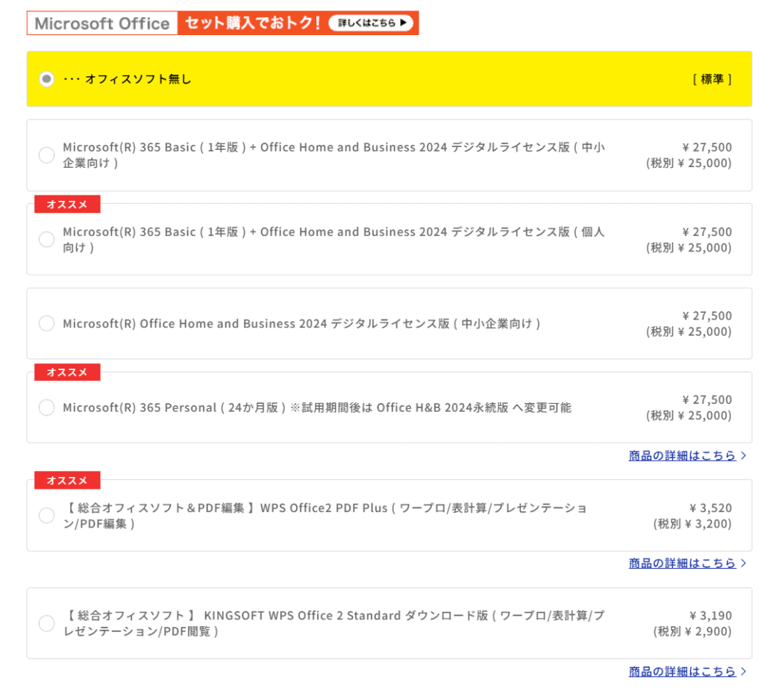Open 商品の詳細はこちら link below WPS Office2 PDF Plus
This screenshot has width=764, height=700.
tap(682, 563)
